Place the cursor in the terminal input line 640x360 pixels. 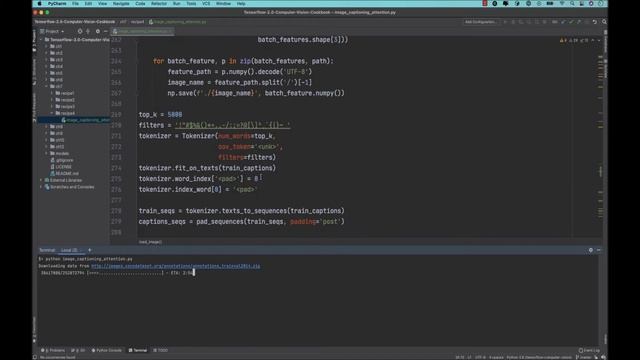[194, 273]
